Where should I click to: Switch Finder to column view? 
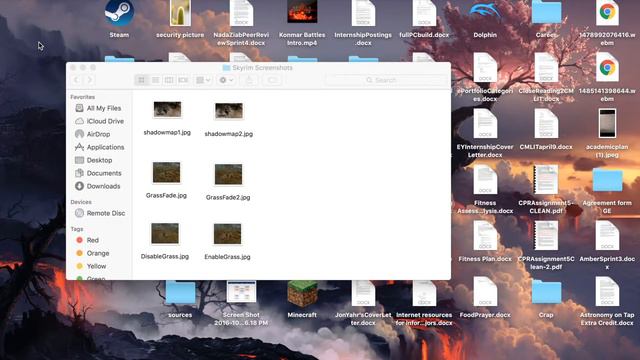tap(169, 80)
